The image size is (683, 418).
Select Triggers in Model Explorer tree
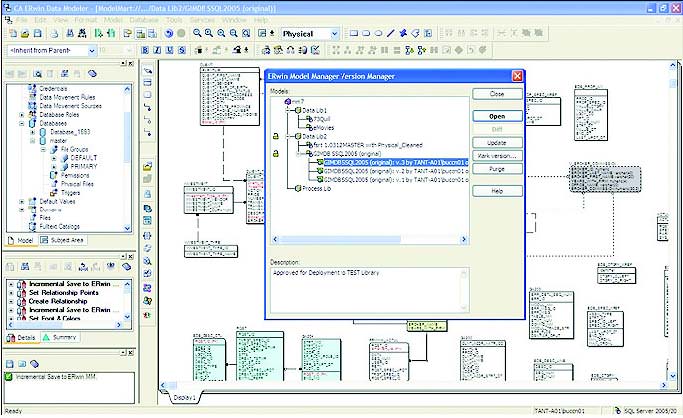pyautogui.click(x=71, y=193)
